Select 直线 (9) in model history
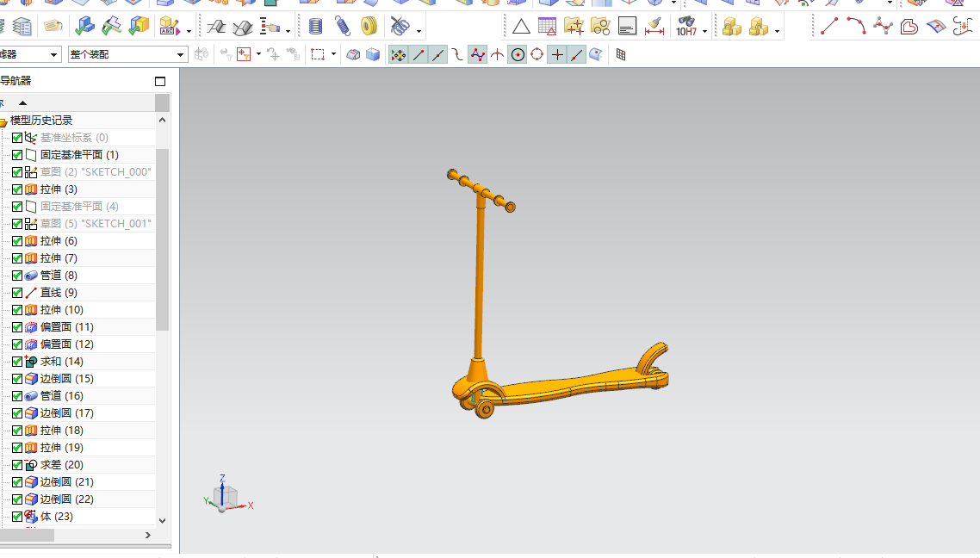The image size is (980, 558). point(59,293)
